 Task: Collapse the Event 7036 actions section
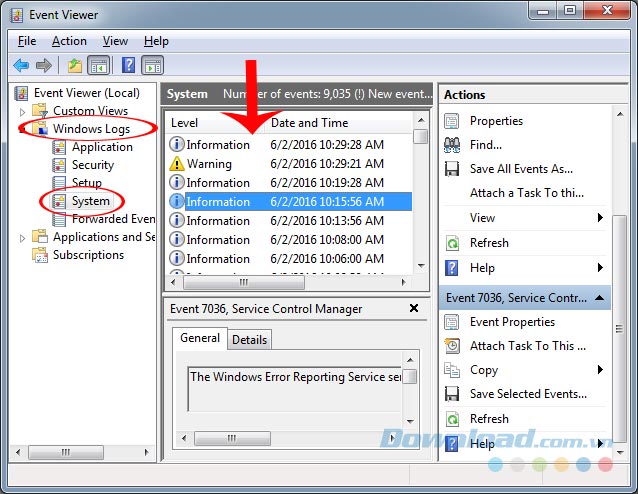click(599, 298)
